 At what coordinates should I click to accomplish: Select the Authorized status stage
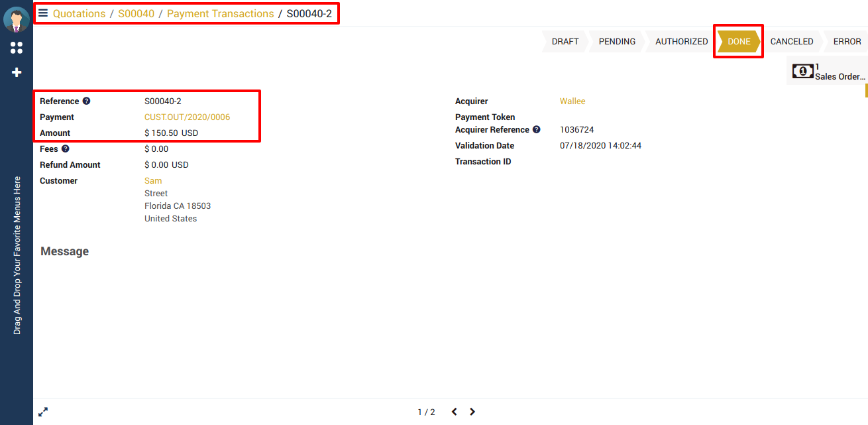[681, 41]
